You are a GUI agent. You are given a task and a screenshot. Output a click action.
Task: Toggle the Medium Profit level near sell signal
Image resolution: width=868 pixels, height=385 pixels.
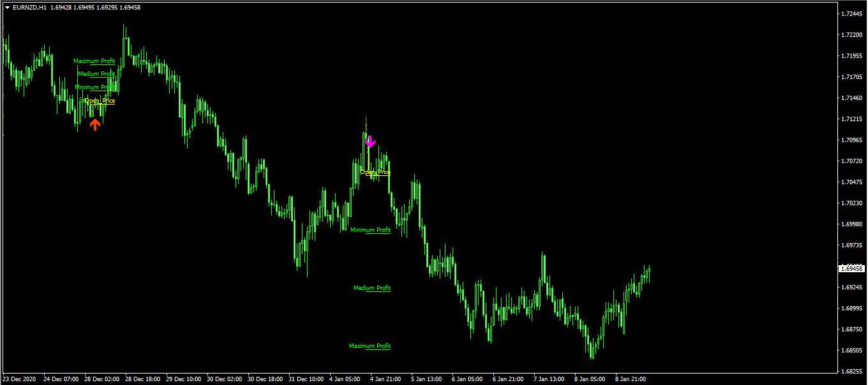(371, 287)
